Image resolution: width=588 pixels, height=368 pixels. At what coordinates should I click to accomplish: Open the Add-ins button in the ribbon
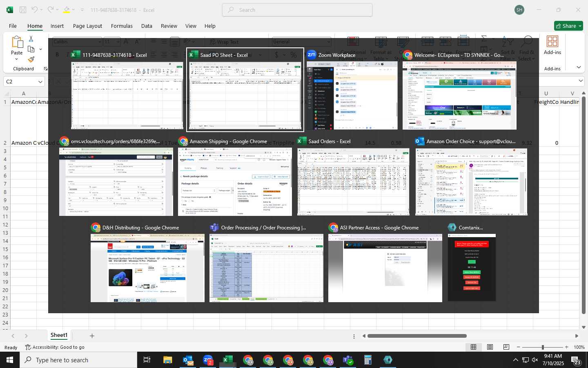[x=552, y=45]
